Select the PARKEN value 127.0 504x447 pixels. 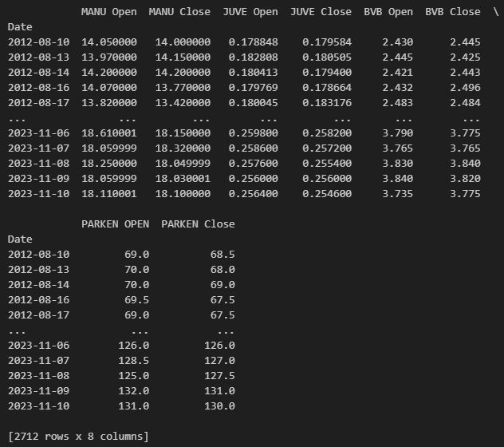pyautogui.click(x=219, y=361)
